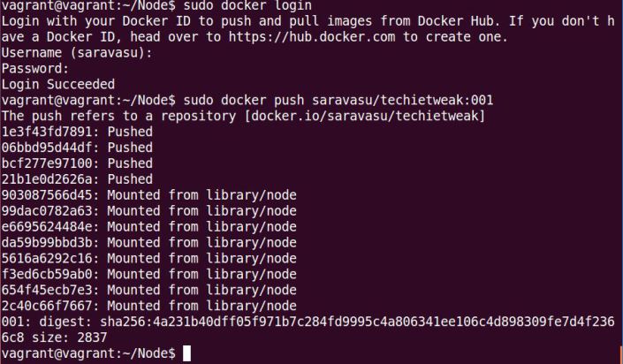
Task: Click the docker push saravasu/techietweak:001 command
Action: 338,100
